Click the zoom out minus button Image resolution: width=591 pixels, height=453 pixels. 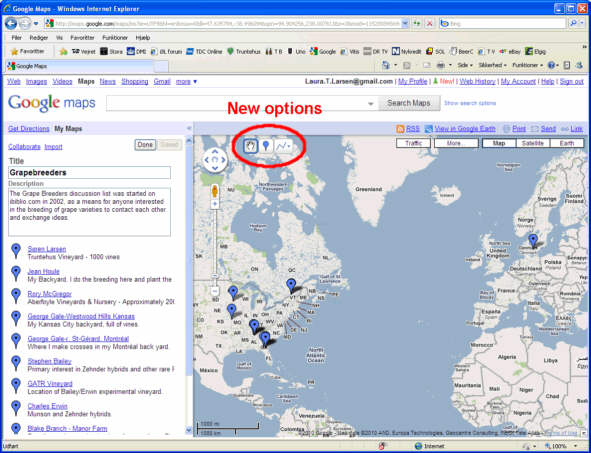pos(214,291)
